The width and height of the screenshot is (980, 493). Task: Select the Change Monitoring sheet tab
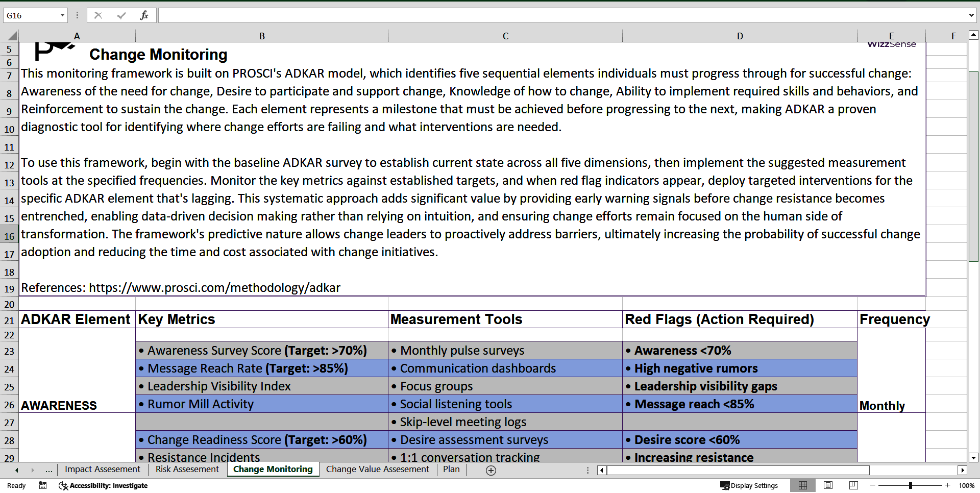[273, 469]
